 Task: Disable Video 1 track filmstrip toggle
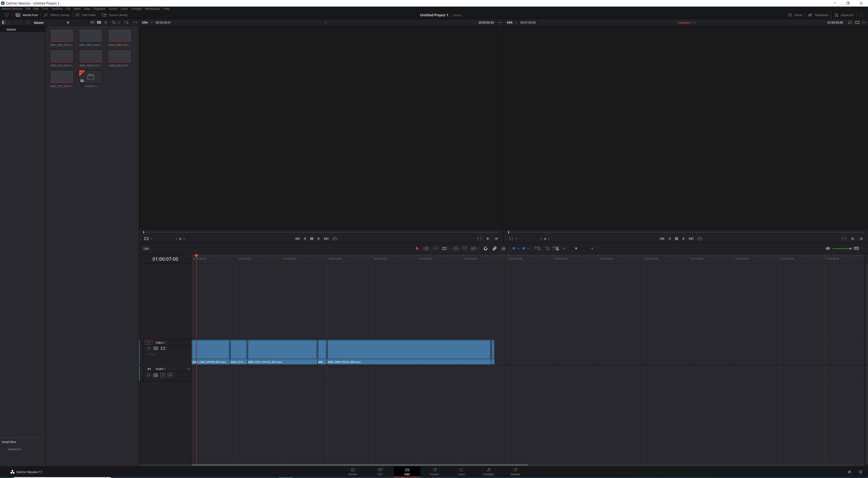(163, 348)
